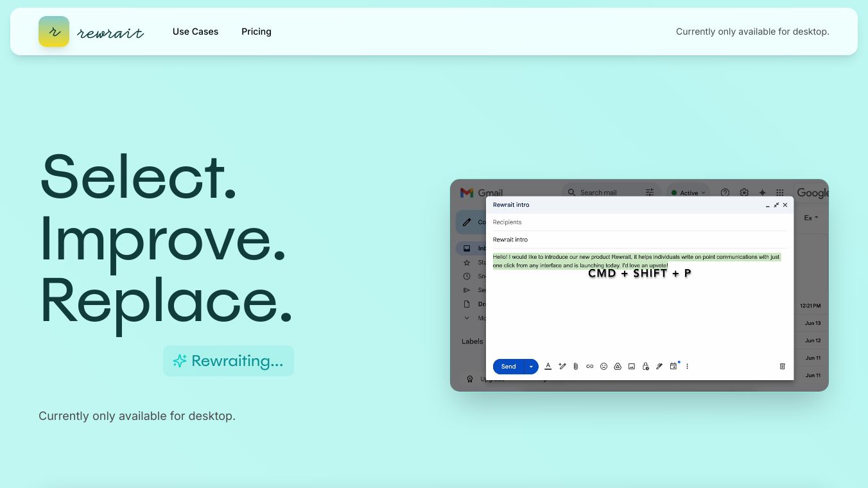The image size is (868, 488).
Task: Click the insert signature pen icon
Action: tap(659, 367)
